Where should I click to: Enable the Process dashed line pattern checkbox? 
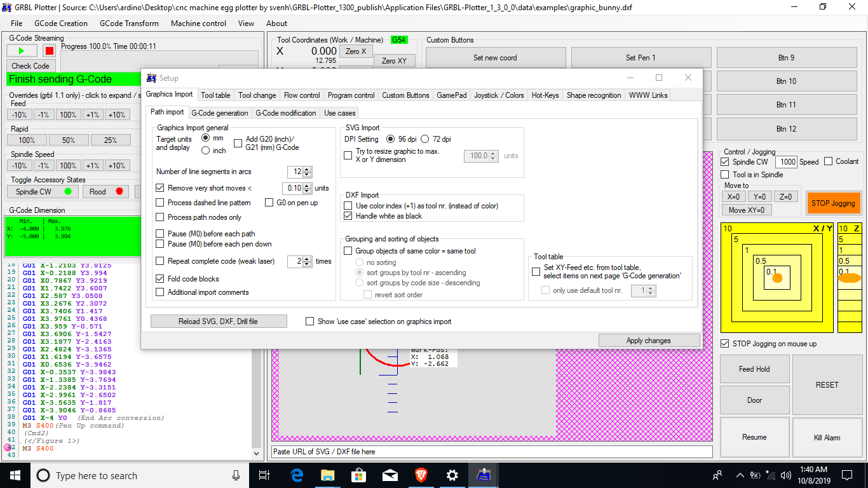coord(160,203)
